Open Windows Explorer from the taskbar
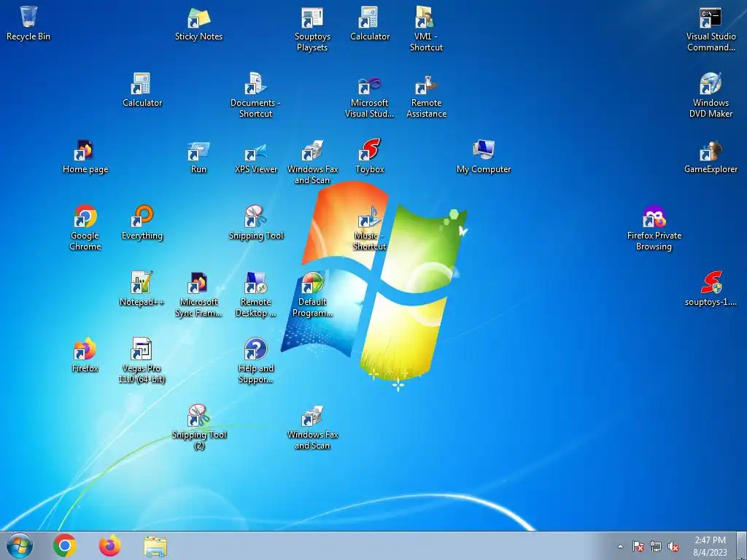747x560 pixels. [155, 546]
